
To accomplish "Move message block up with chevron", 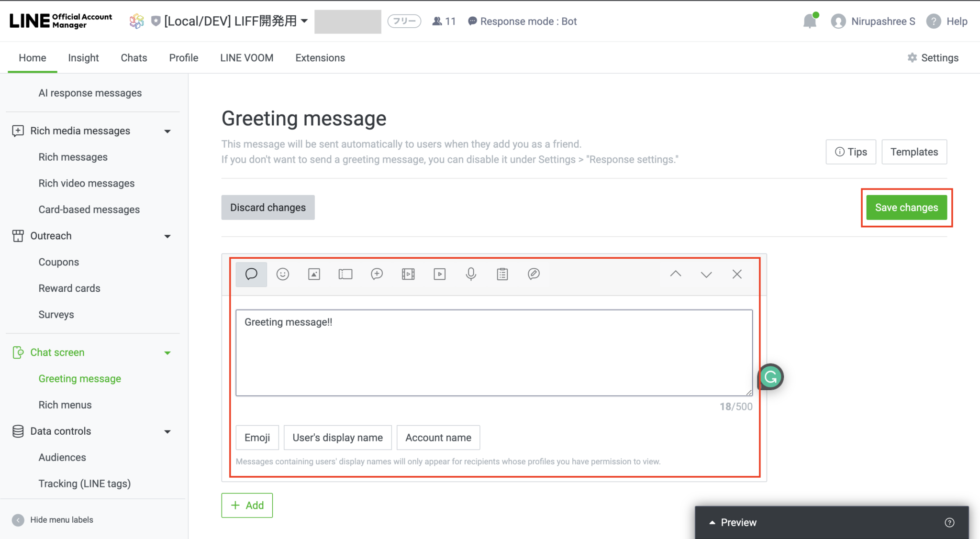I will (x=676, y=274).
